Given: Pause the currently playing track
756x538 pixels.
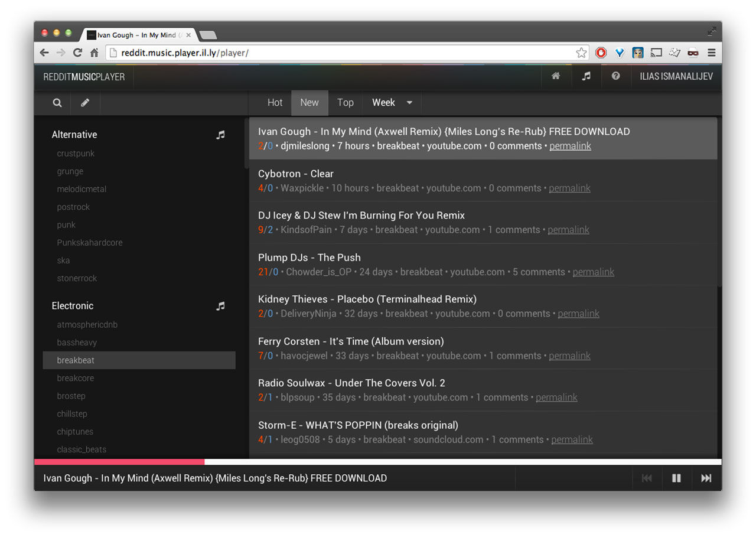Looking at the screenshot, I should pyautogui.click(x=676, y=478).
